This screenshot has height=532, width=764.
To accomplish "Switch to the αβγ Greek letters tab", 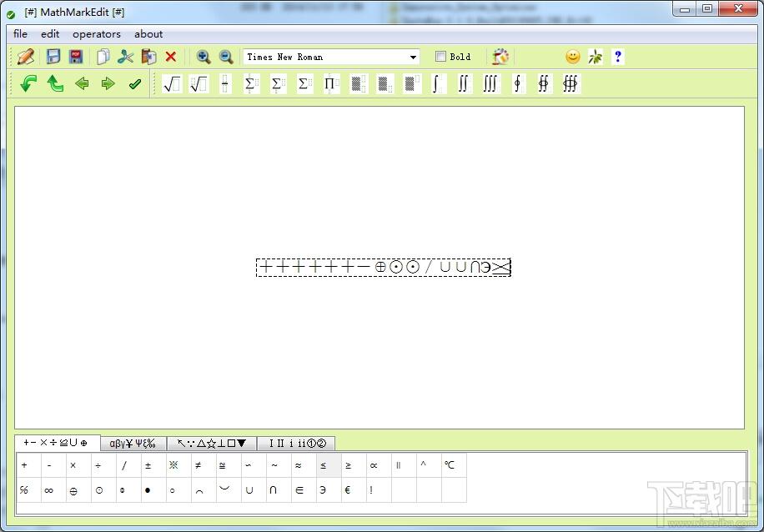I will (133, 444).
